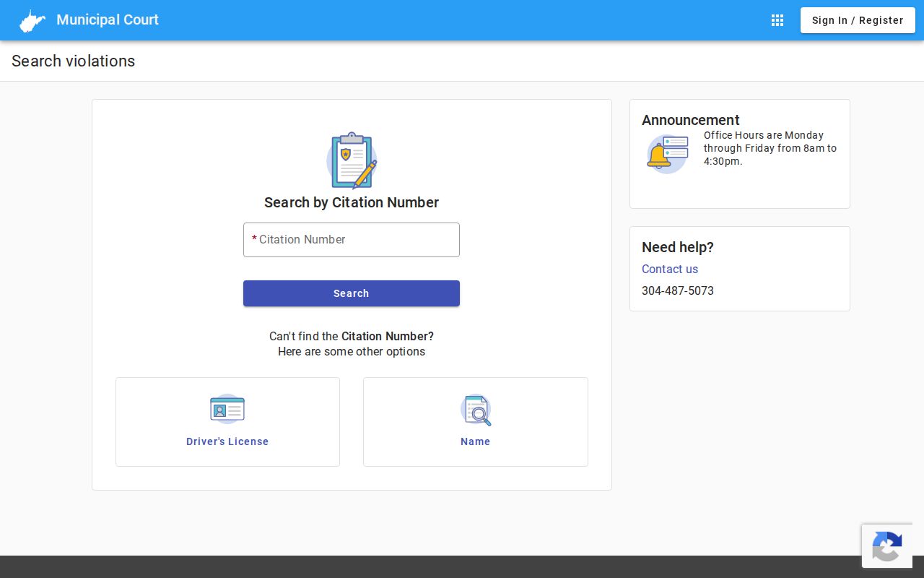Click the name search magnifier icon

(476, 410)
